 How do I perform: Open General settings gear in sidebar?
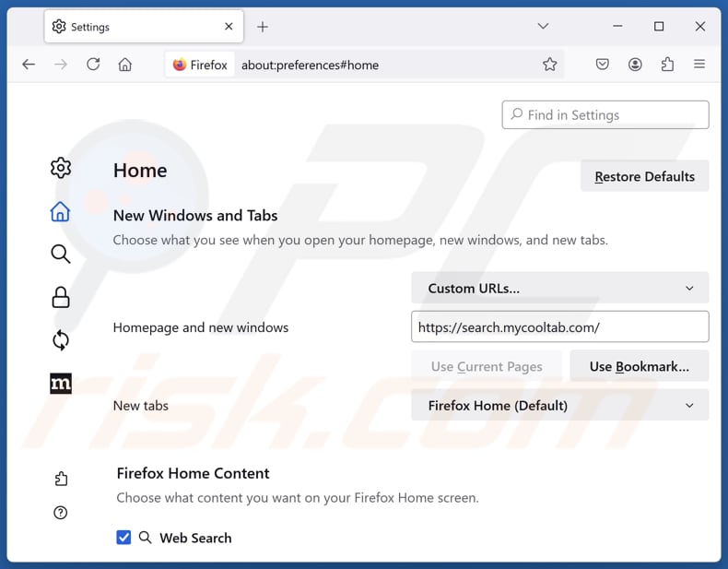[61, 168]
